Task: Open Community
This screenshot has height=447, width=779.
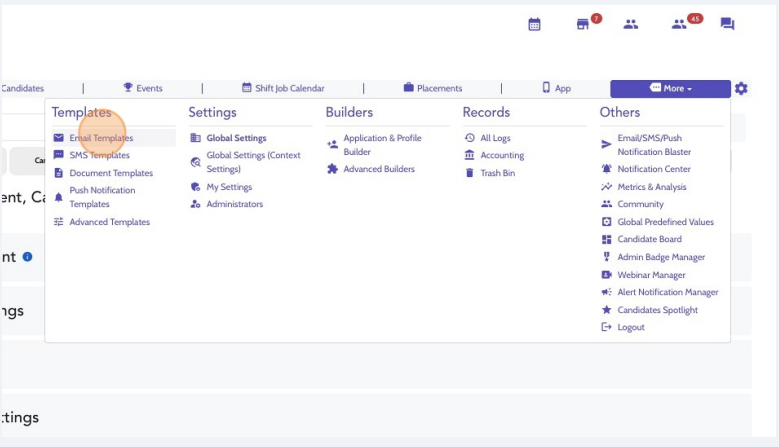Action: [640, 204]
